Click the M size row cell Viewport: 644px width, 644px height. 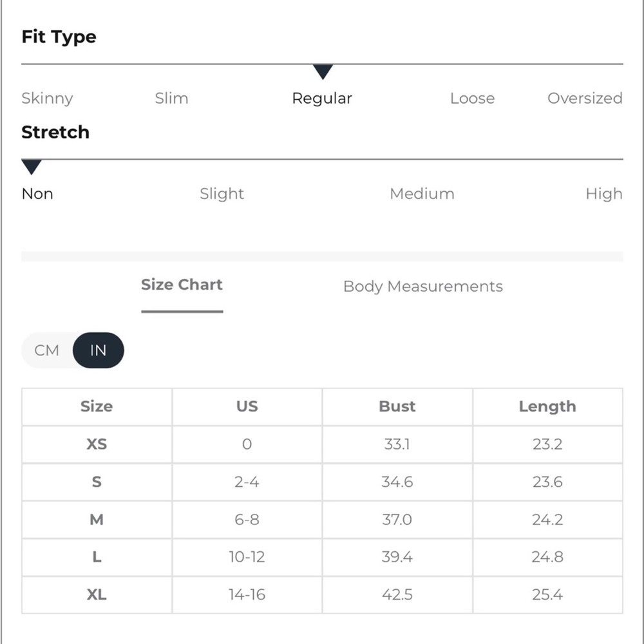(97, 520)
